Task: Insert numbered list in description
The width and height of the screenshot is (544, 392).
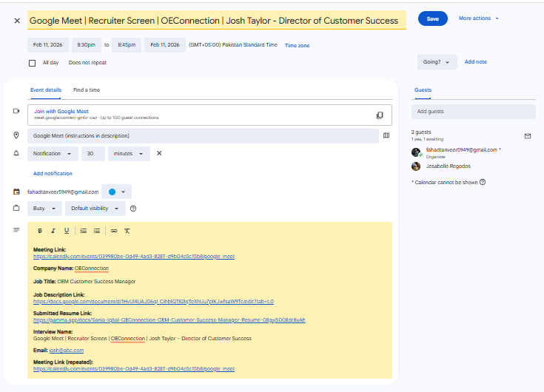Action: click(x=84, y=231)
